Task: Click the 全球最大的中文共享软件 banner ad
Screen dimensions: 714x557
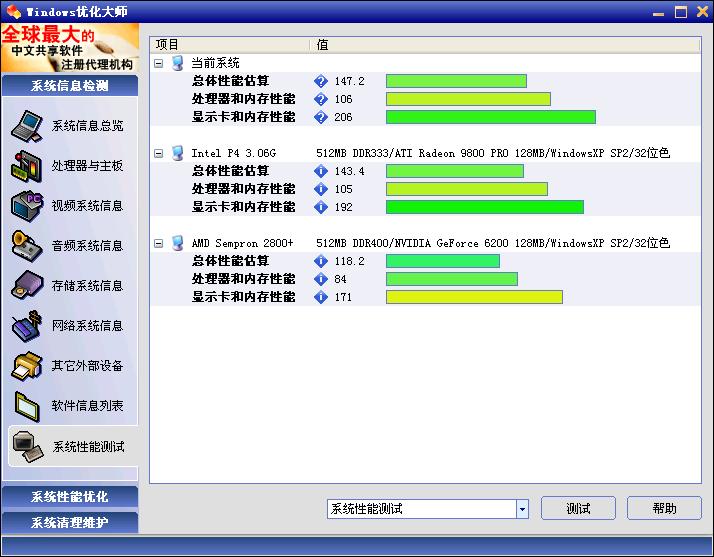Action: (x=70, y=48)
